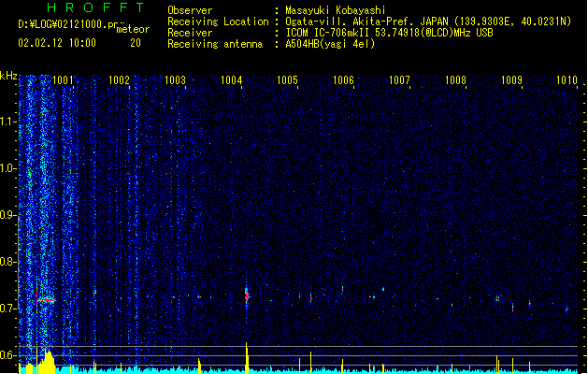Screen dimensions: 588x374
Task: Click the tallest yellow amplitude spike under 1004
Action: [247, 358]
